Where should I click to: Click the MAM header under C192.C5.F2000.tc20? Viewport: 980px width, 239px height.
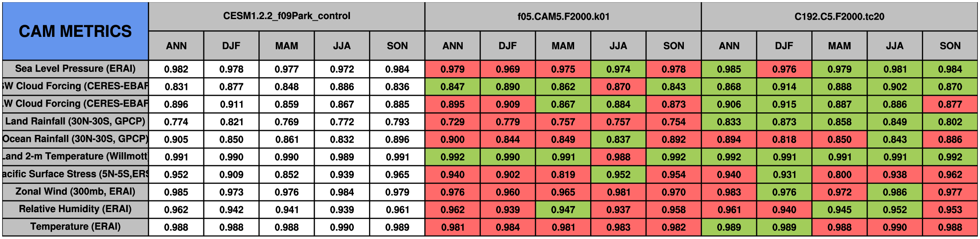[x=839, y=46]
